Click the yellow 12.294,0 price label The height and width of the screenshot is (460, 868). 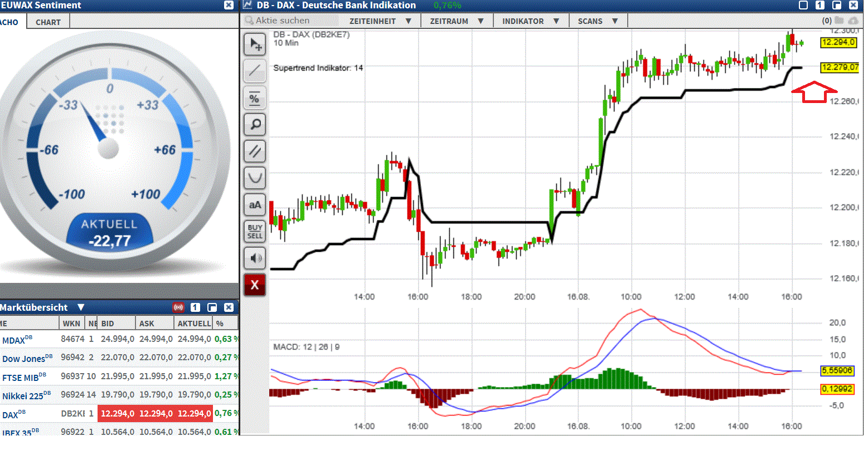(840, 41)
